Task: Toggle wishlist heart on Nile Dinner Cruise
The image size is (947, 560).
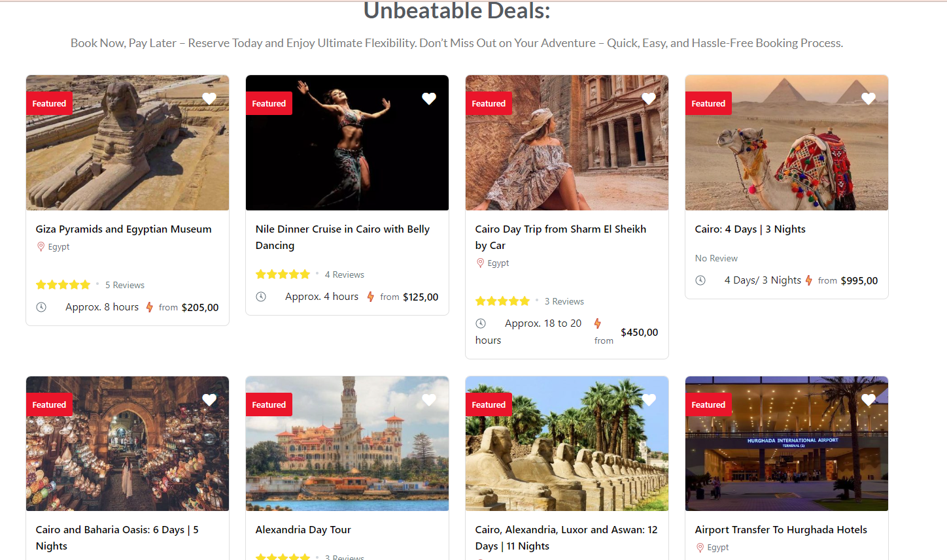Action: pyautogui.click(x=429, y=99)
